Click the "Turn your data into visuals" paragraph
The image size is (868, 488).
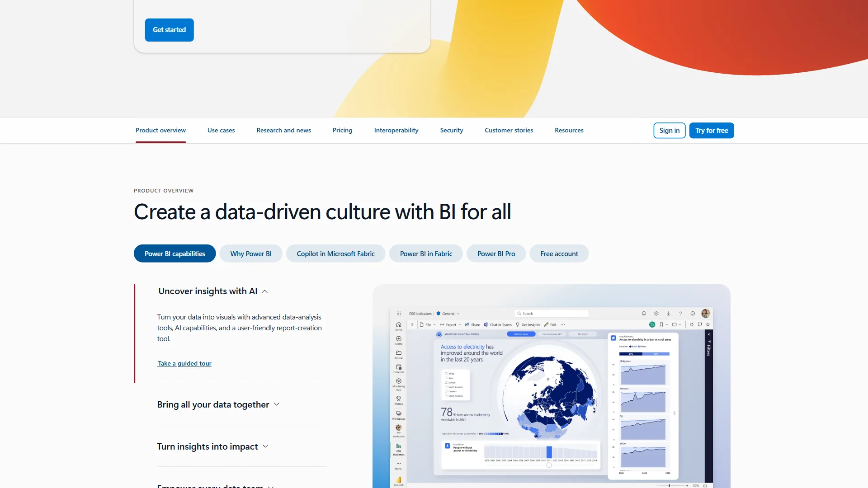click(x=240, y=328)
